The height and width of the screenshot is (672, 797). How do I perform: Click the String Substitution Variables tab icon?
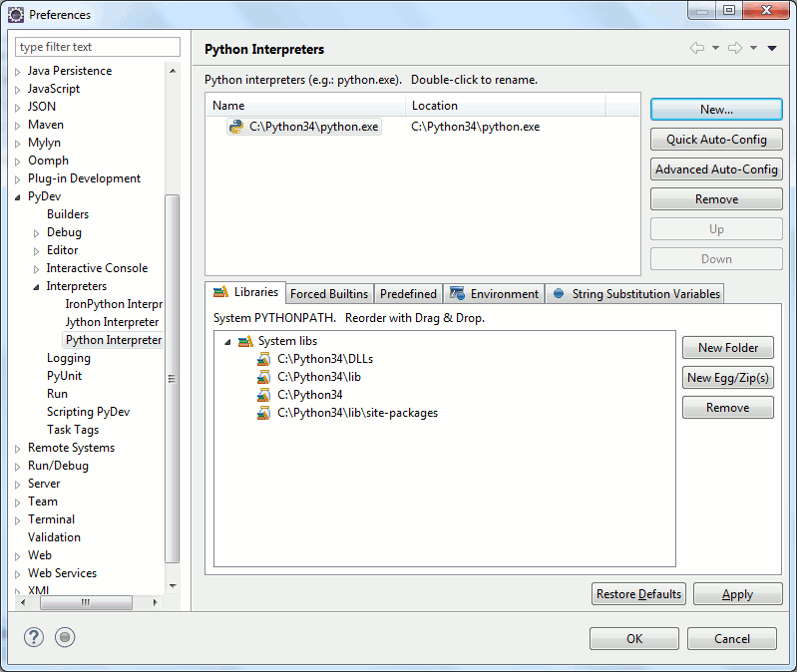(x=559, y=293)
